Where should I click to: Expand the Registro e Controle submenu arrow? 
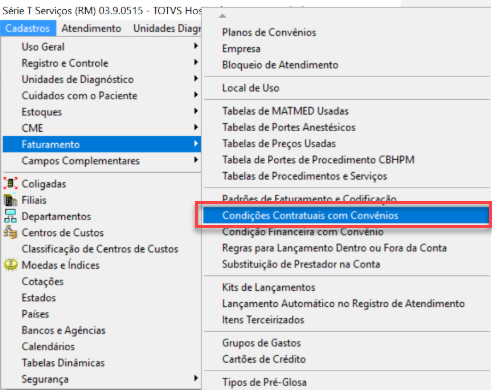coord(196,62)
